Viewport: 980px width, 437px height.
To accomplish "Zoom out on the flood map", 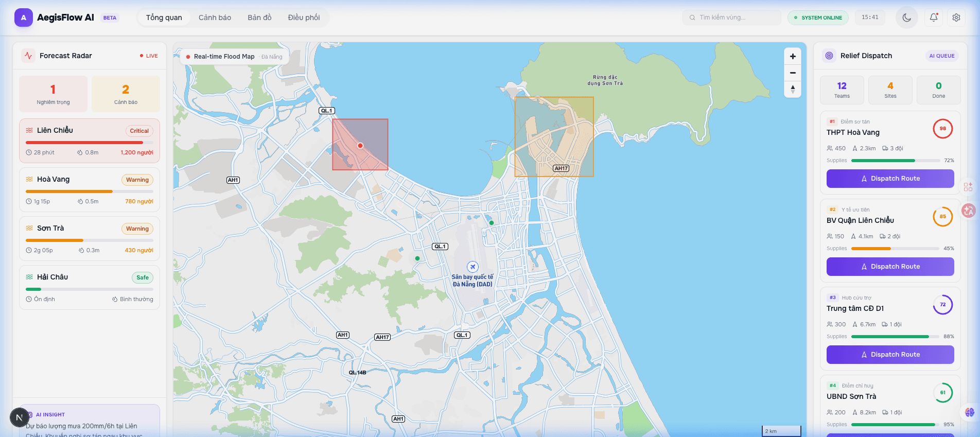I will [793, 73].
